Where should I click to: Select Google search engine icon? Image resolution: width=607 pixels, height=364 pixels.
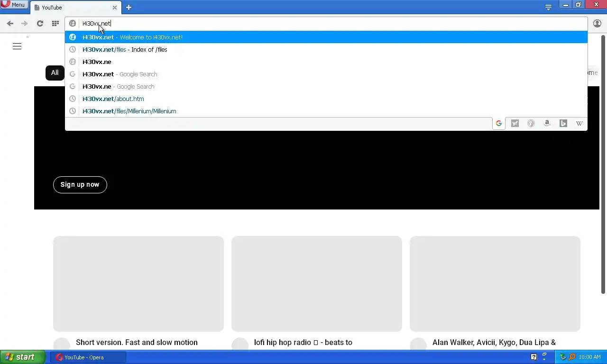point(498,123)
